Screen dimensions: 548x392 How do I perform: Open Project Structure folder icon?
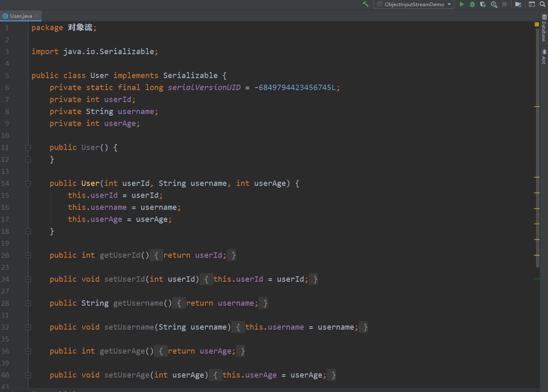pos(518,4)
